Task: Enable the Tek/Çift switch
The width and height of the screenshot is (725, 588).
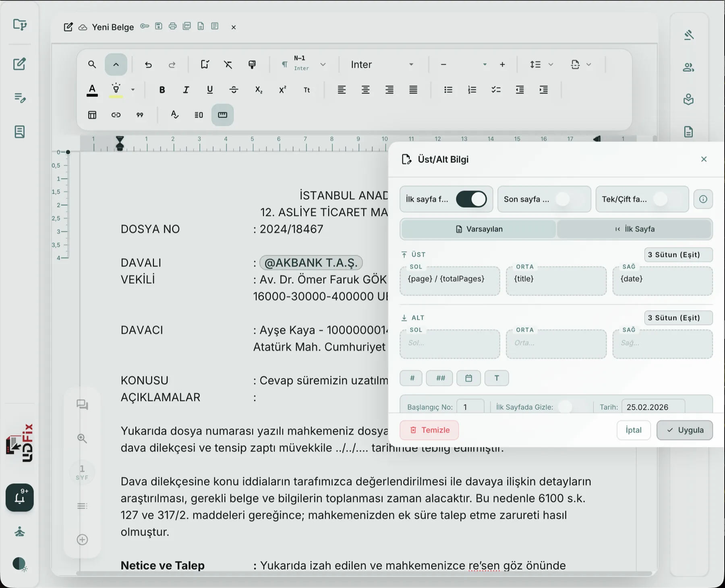Action: point(667,199)
